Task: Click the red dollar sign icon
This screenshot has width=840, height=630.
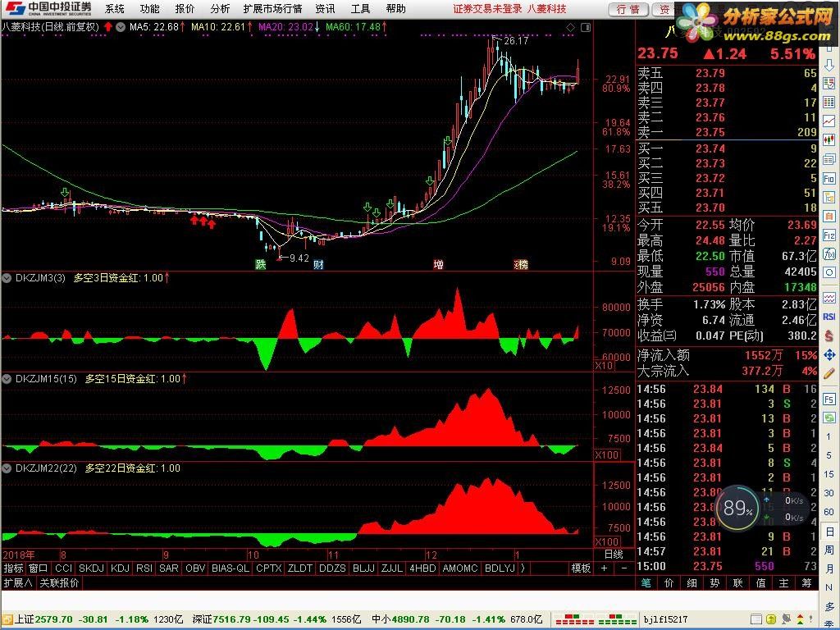Action: click(829, 336)
